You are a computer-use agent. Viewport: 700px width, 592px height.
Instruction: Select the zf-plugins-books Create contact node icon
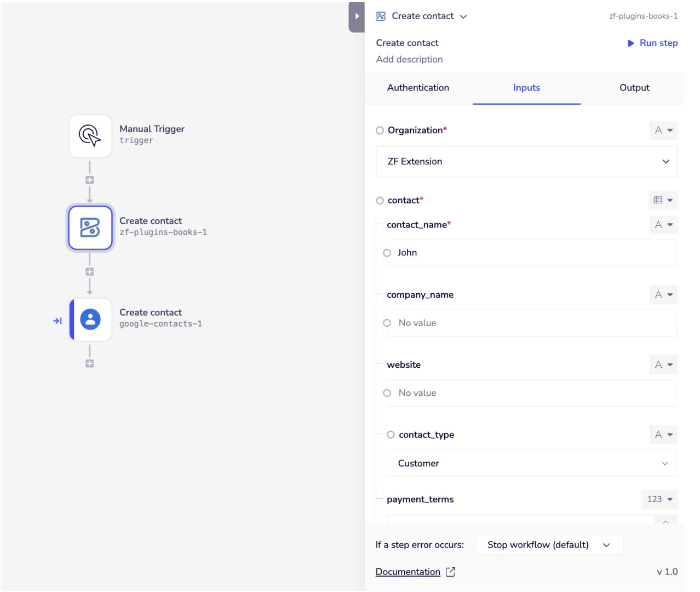click(90, 227)
